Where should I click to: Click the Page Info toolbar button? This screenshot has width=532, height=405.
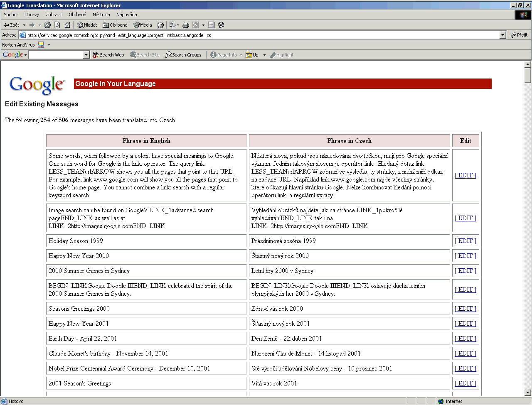[x=224, y=55]
